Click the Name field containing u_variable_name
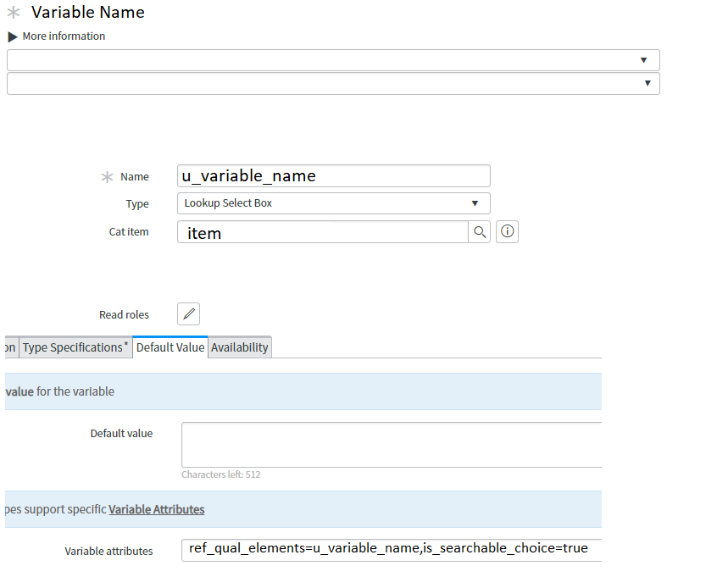 coord(333,176)
